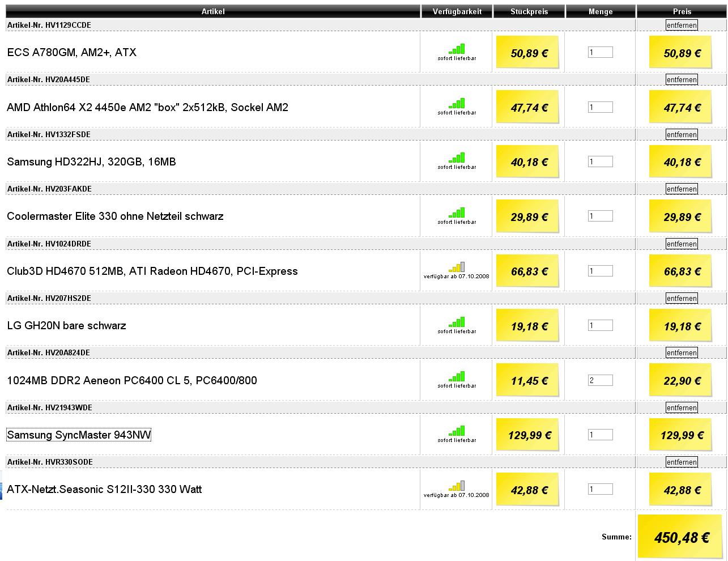Click the Artikel column header

tap(213, 11)
